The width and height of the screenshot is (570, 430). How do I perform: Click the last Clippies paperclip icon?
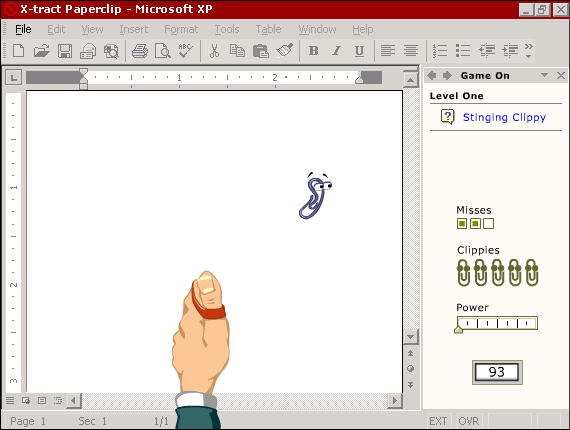click(531, 273)
